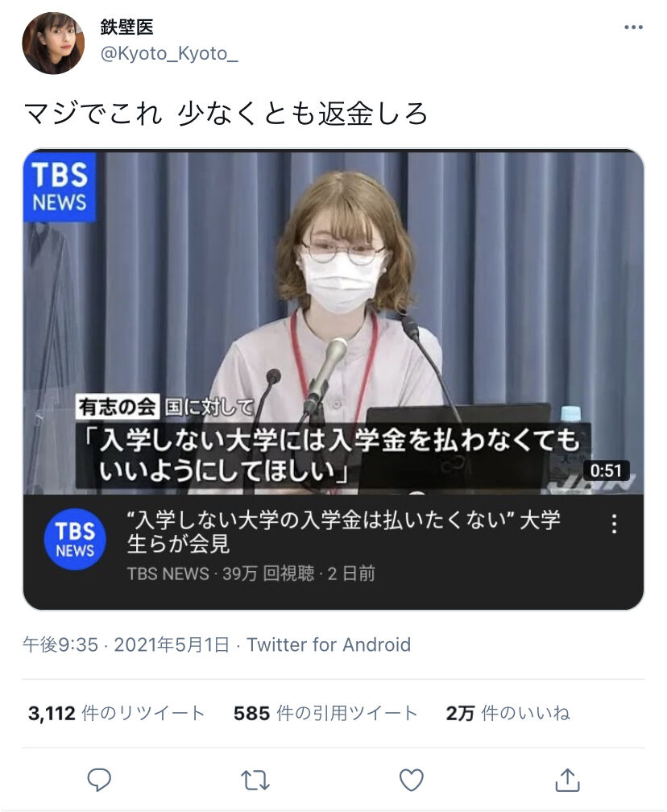
Task: Open the @Kyoto_Kyoto_ handle link
Action: coord(169,53)
